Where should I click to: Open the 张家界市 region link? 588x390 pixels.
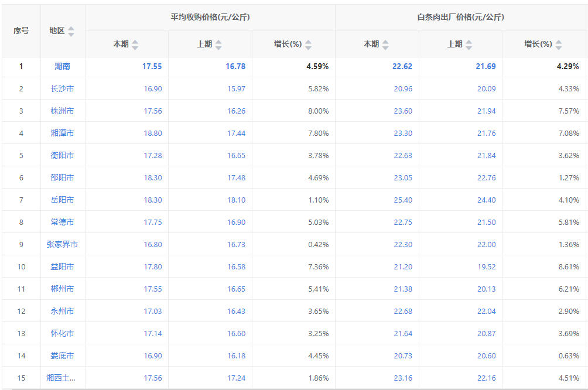(x=62, y=245)
